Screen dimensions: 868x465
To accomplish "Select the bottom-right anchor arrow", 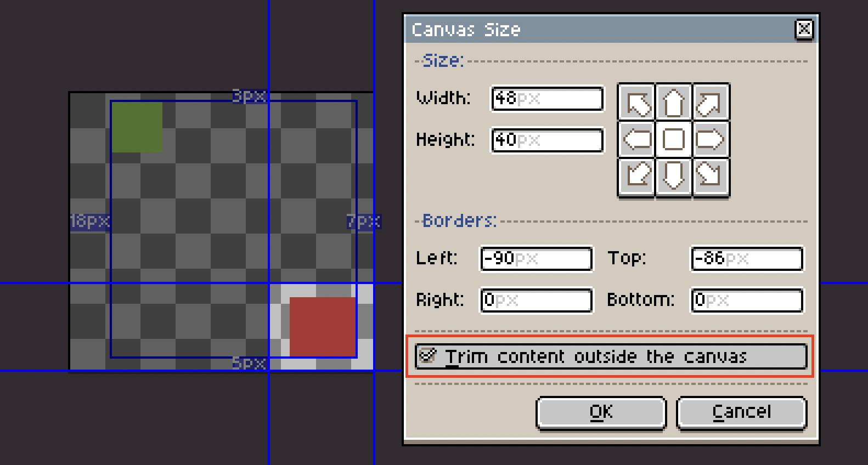I will tap(711, 176).
